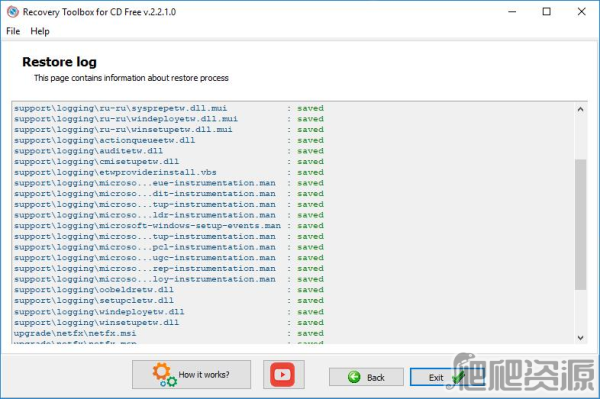Click the saved status for netfx.msi
Image resolution: width=600 pixels, height=399 pixels.
pos(311,334)
